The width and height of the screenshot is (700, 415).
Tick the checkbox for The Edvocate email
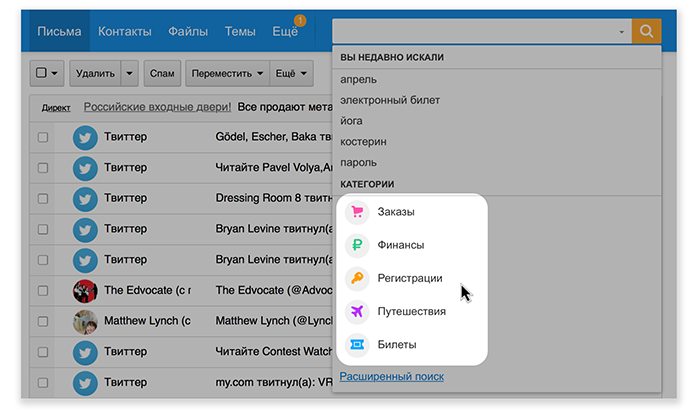43,291
